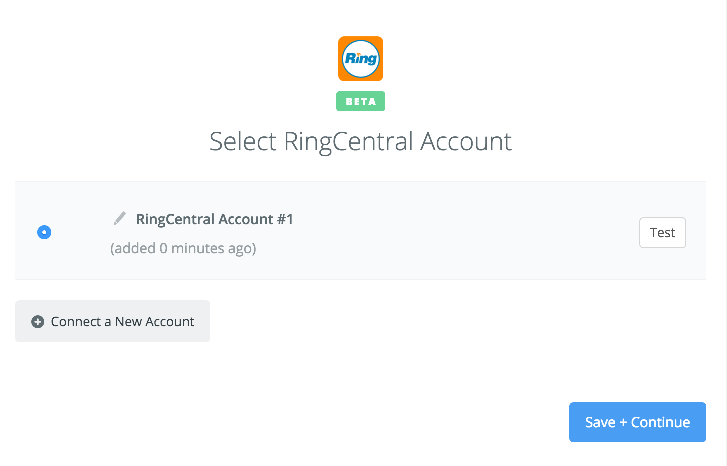Test the RingCentral Account #1 connection
The height and width of the screenshot is (466, 727).
(x=662, y=232)
